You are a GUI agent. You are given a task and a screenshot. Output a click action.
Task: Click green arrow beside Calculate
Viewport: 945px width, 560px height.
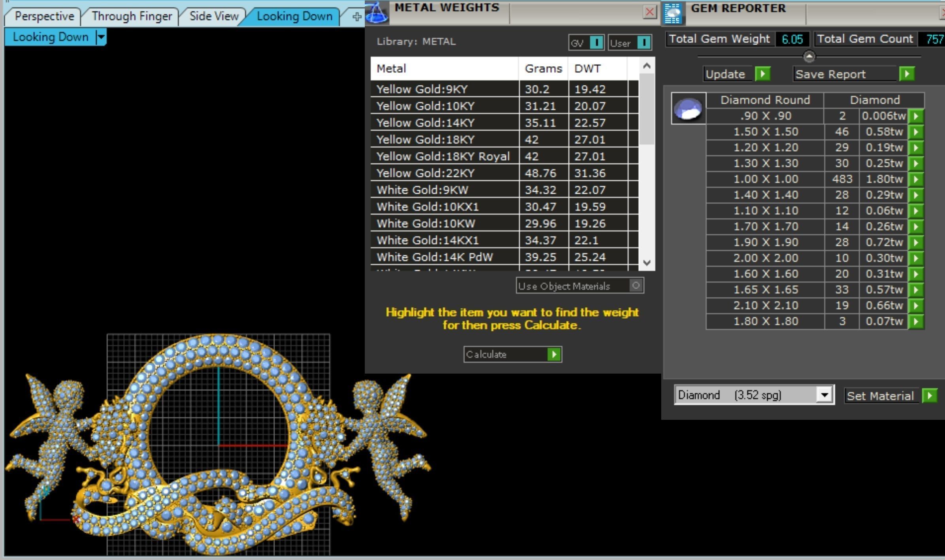tap(554, 354)
